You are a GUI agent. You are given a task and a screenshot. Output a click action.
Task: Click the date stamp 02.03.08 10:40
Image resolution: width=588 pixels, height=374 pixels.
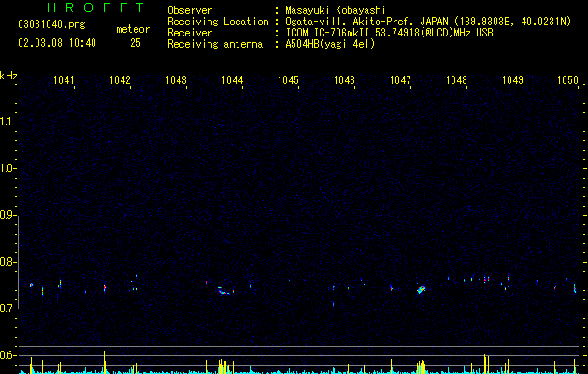tap(57, 43)
